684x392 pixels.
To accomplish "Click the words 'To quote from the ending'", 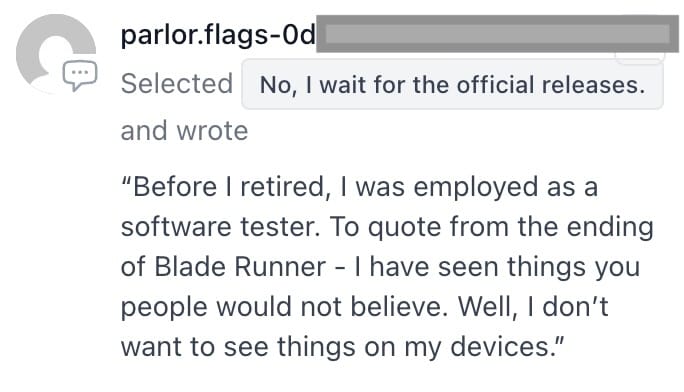I will coord(491,227).
